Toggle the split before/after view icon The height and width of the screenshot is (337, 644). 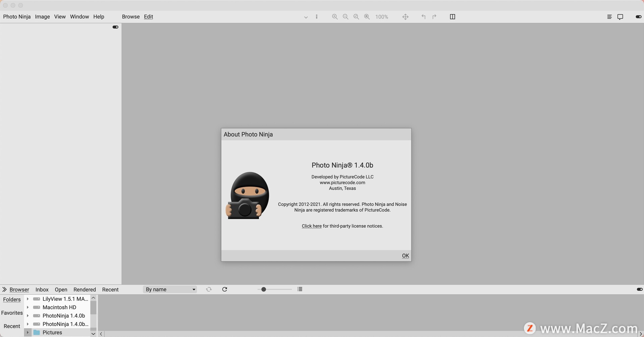452,17
